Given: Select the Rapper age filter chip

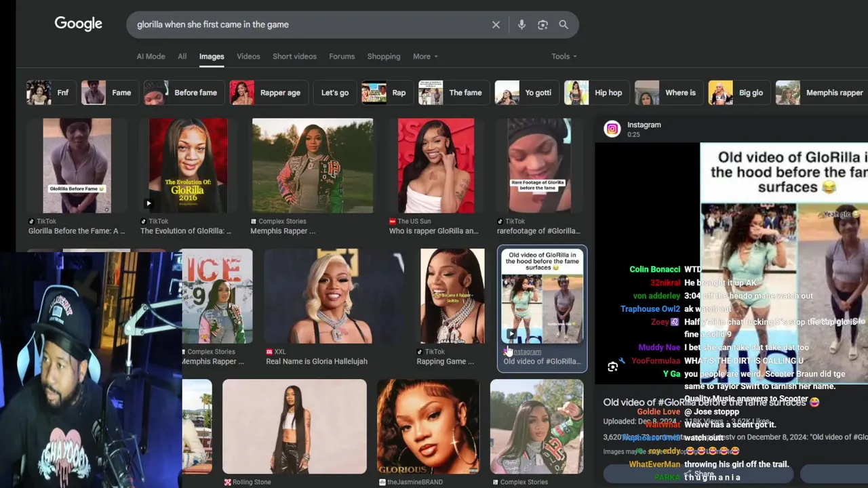Looking at the screenshot, I should (x=269, y=93).
